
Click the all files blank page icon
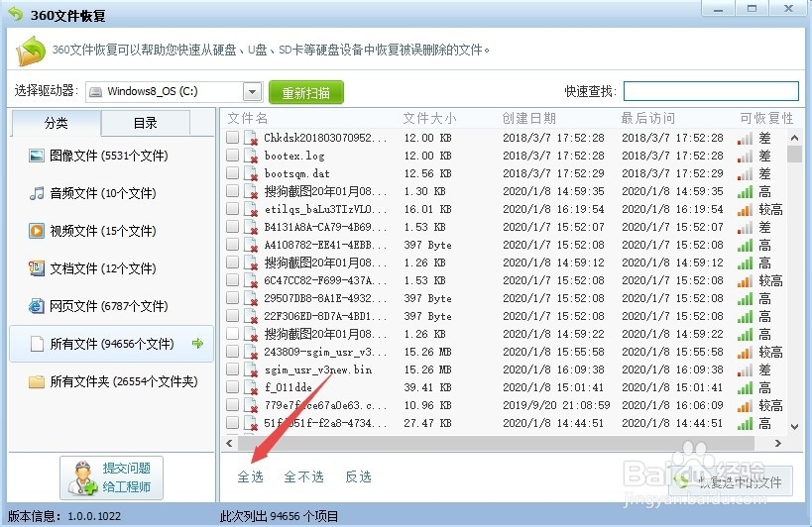point(37,344)
